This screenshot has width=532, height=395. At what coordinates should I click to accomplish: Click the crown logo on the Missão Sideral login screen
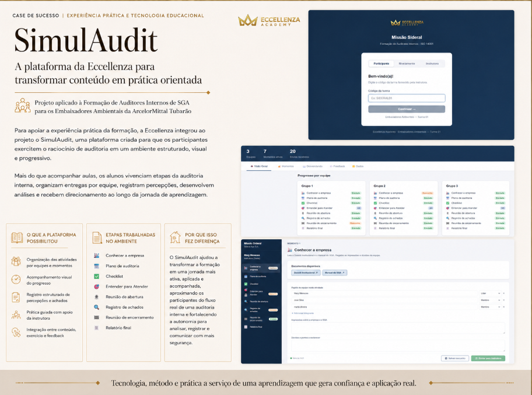pos(395,23)
